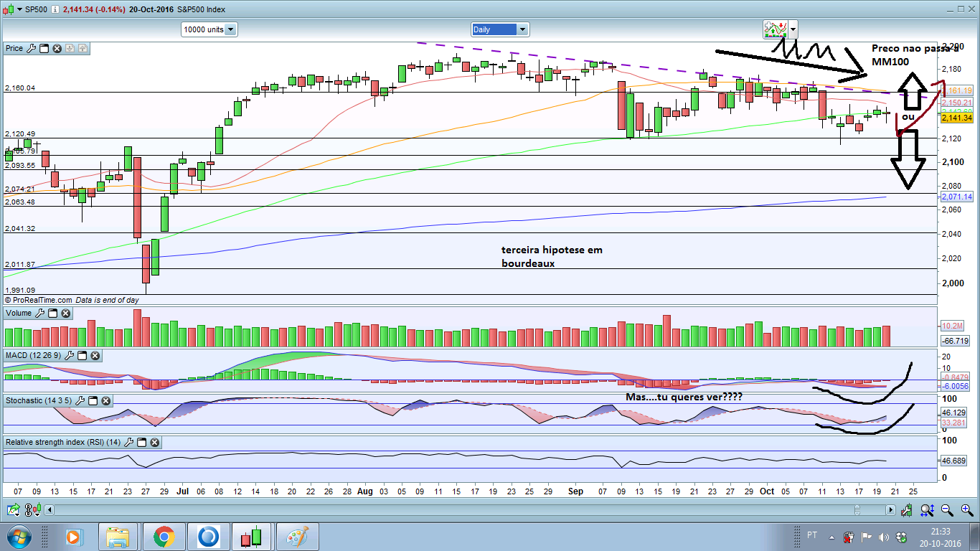This screenshot has width=980, height=551.
Task: Open the instrument dropdown arrow before SP500
Action: [19, 10]
